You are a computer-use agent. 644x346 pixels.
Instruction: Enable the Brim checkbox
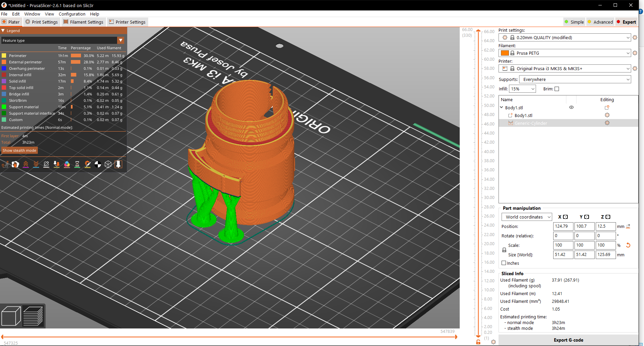coord(557,89)
